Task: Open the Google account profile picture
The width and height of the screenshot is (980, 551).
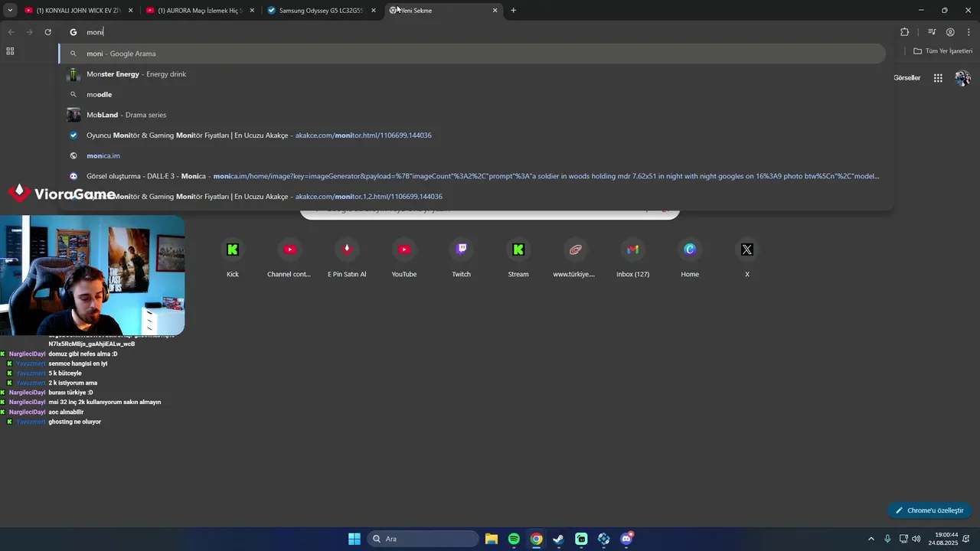Action: [962, 78]
